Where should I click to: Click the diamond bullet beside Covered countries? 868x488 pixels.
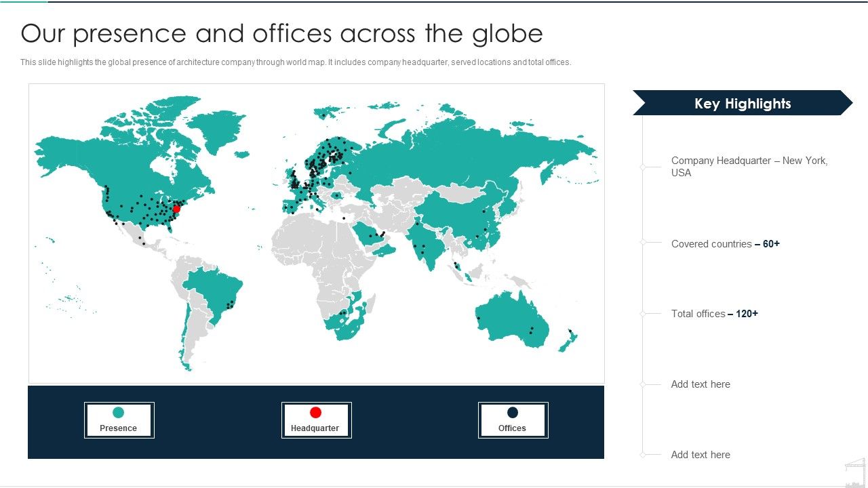(x=643, y=242)
